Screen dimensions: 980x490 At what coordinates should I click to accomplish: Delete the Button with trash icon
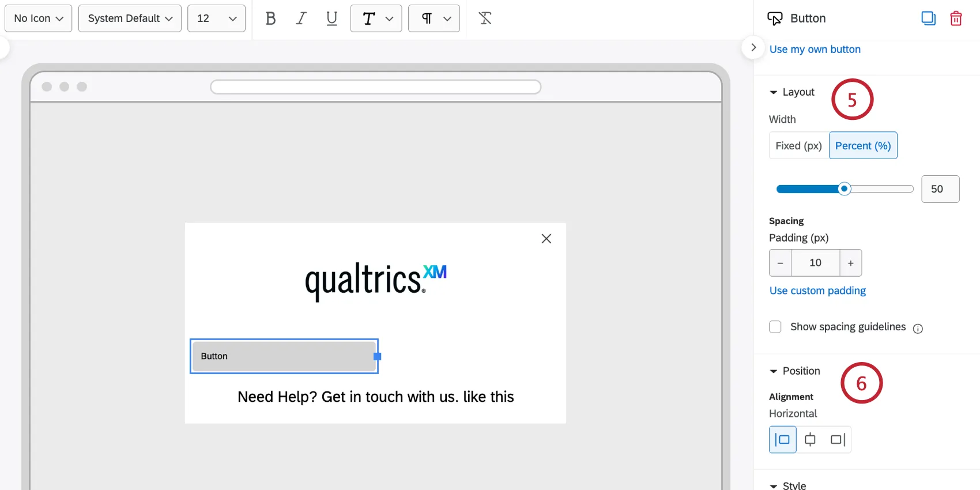tap(956, 18)
